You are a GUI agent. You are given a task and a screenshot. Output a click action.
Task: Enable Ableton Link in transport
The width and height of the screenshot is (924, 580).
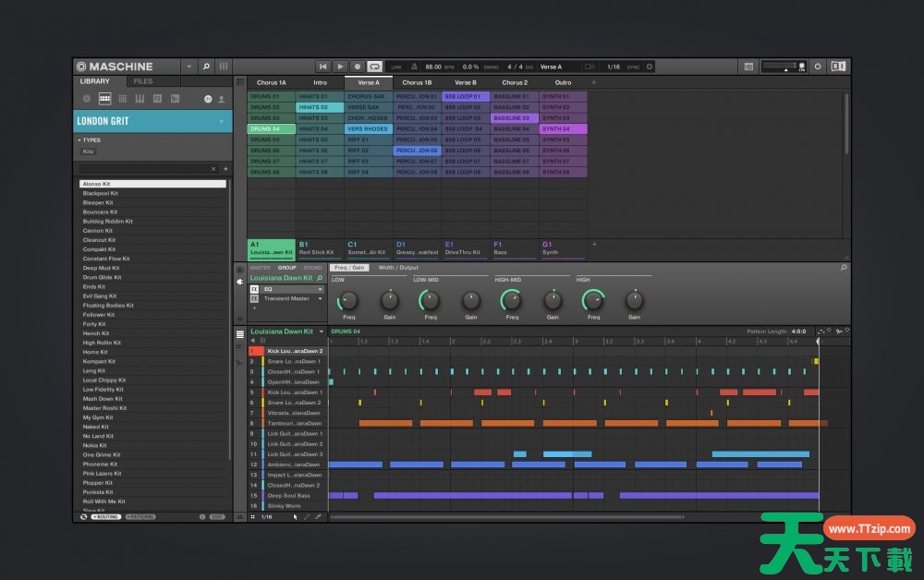[396, 67]
